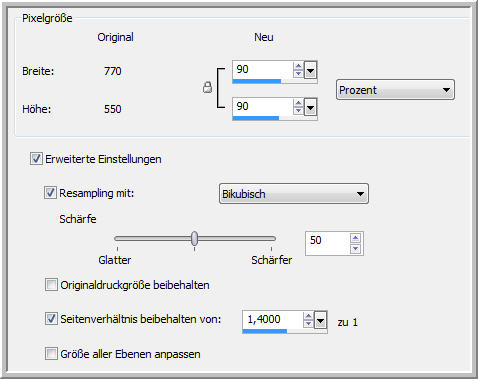Decrease new height with down arrow
This screenshot has width=478, height=379.
[298, 111]
